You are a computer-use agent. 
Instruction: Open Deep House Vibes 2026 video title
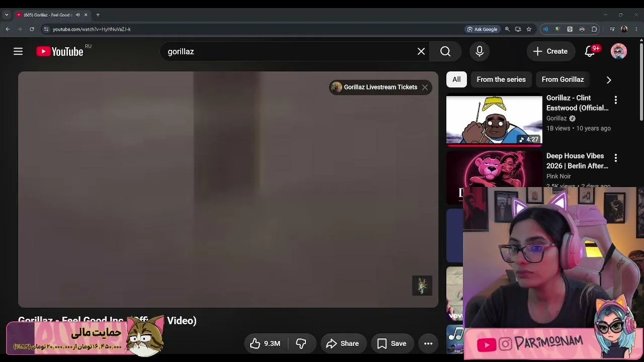577,161
